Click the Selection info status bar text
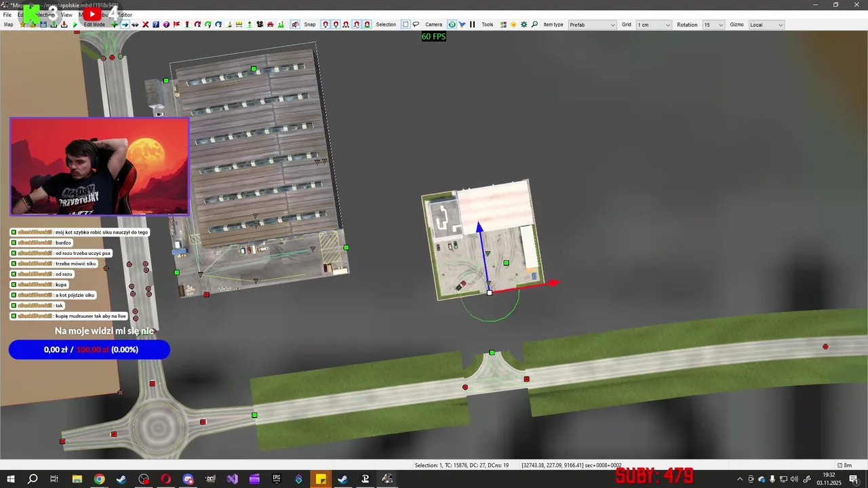Screen dimensions: 868x488 point(462,465)
